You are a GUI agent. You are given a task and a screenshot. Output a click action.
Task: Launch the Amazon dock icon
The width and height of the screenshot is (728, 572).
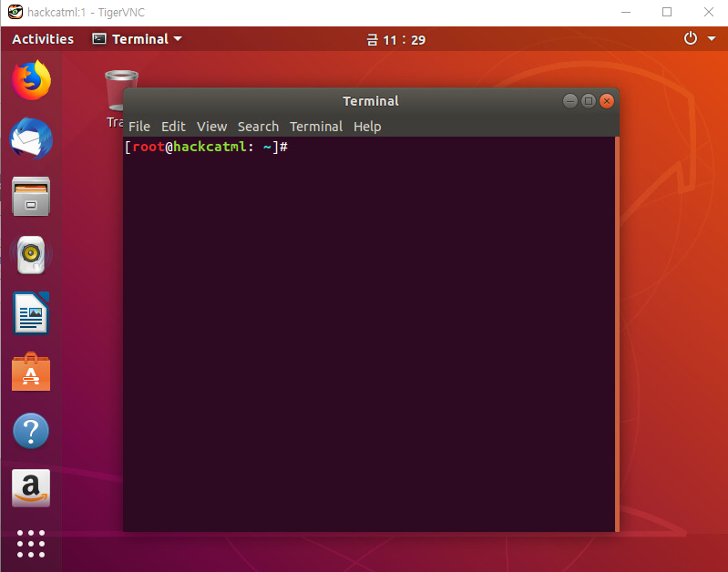(31, 488)
